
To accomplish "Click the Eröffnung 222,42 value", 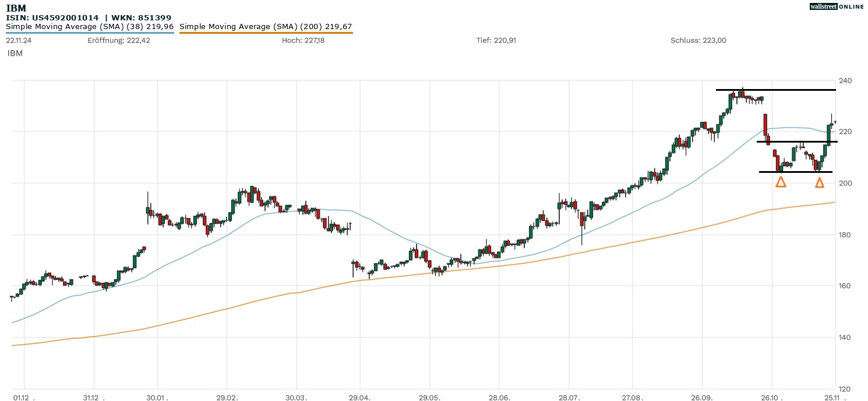I will (119, 40).
